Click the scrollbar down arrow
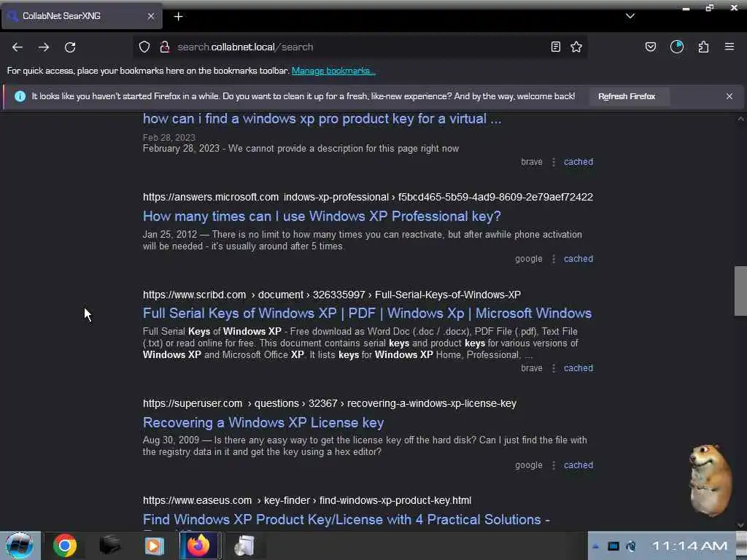The image size is (747, 560). pyautogui.click(x=740, y=526)
